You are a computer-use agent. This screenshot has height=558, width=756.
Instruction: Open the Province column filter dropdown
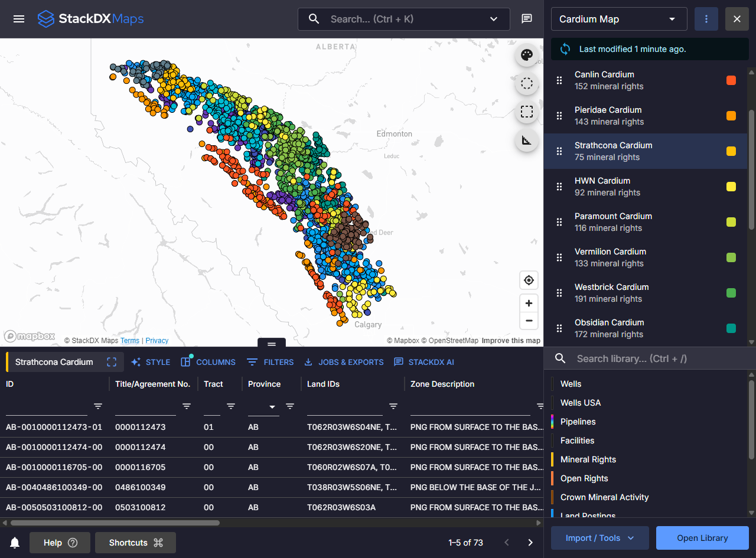[272, 407]
